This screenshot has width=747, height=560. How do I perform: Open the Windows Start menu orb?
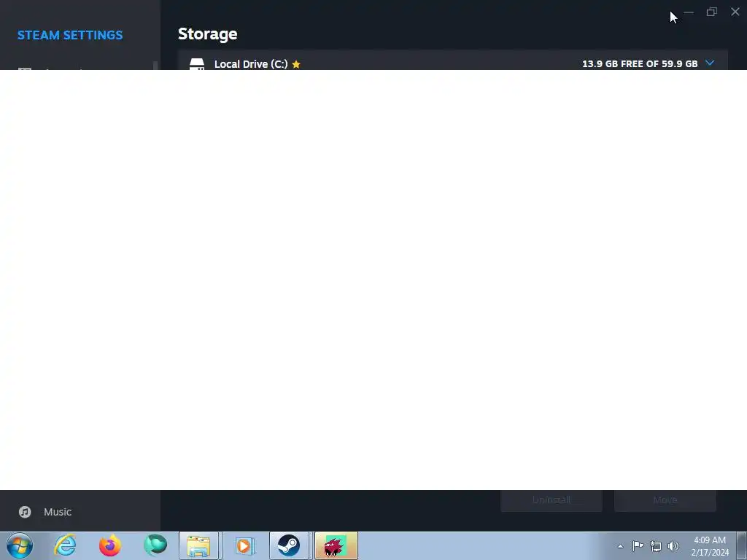click(20, 545)
